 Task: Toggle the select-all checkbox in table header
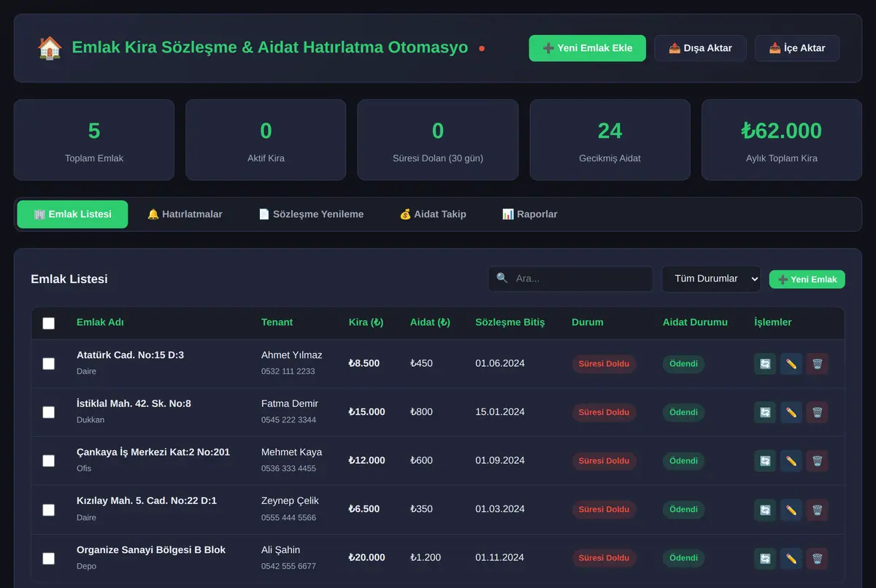[48, 323]
